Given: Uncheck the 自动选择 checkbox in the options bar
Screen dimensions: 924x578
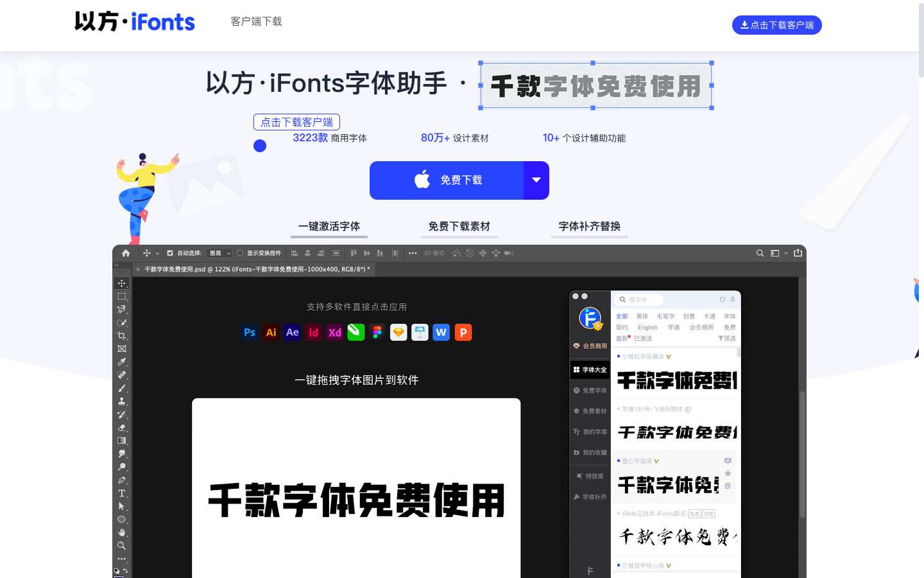Looking at the screenshot, I should [x=169, y=252].
